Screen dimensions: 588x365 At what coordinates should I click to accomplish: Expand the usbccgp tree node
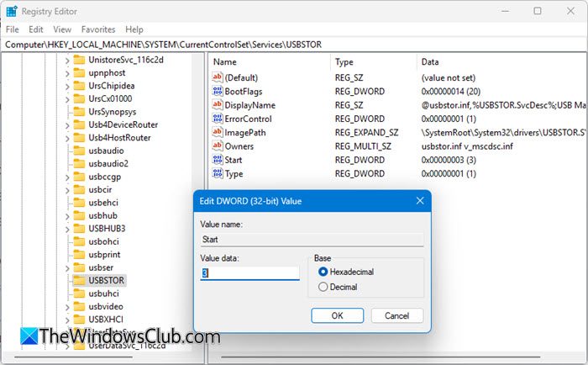point(67,177)
